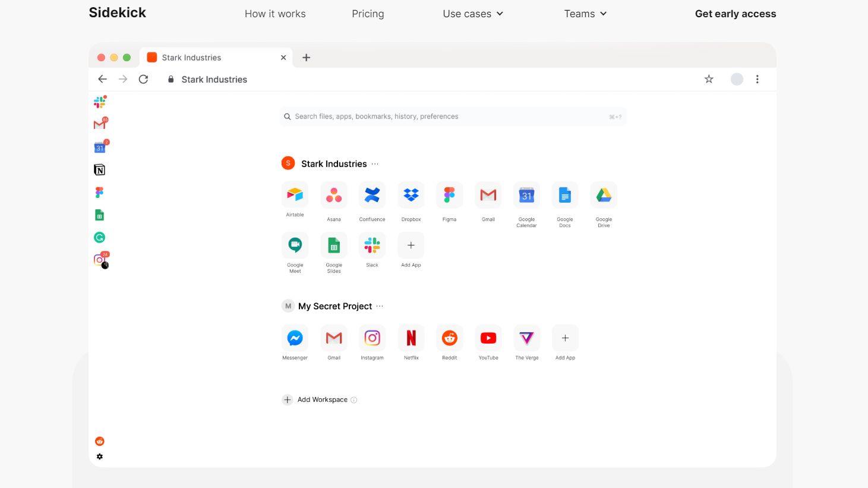Select the Figma app icon

449,194
